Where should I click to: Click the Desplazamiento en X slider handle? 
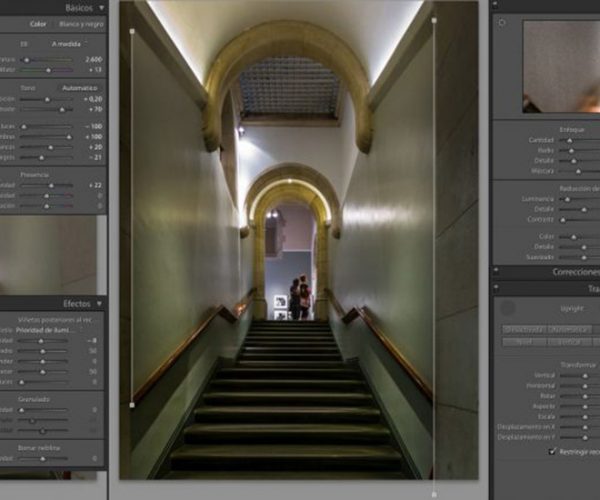coord(585,427)
